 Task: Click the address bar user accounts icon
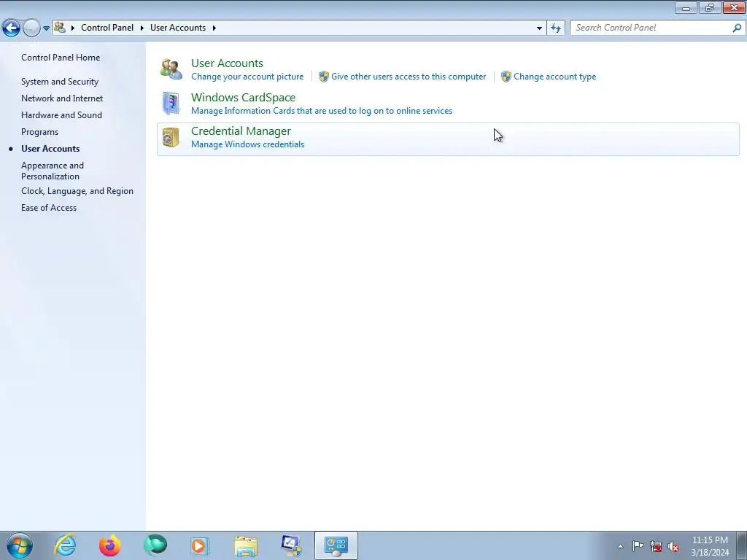pyautogui.click(x=60, y=28)
